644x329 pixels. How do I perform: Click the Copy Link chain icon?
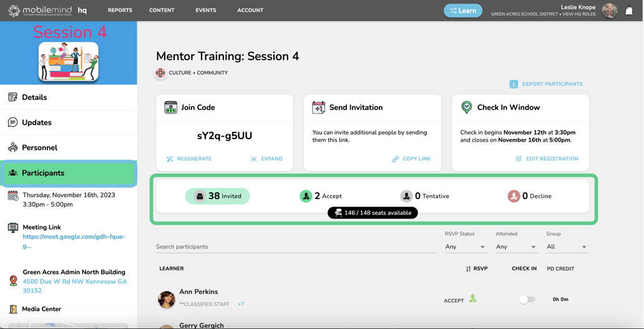[x=395, y=159]
